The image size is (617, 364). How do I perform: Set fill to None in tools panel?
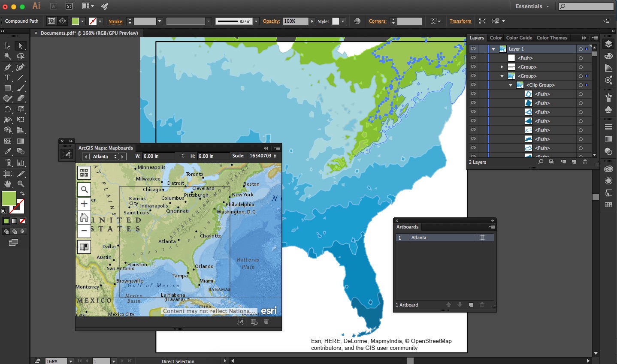click(23, 221)
